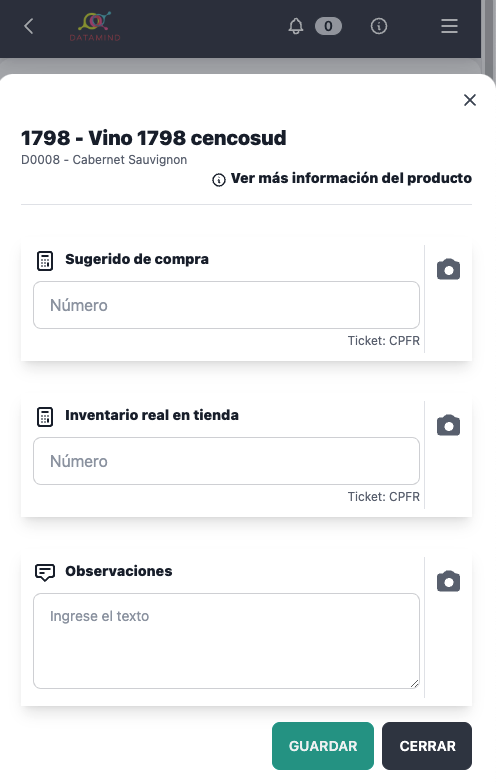The width and height of the screenshot is (496, 784).
Task: Click the calculator icon beside Sugerido de compra
Action: [45, 260]
